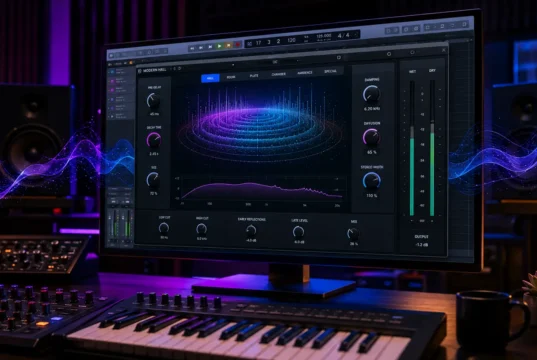537x360 pixels.
Task: Click the 6.20 kHz damping value
Action: (372, 109)
